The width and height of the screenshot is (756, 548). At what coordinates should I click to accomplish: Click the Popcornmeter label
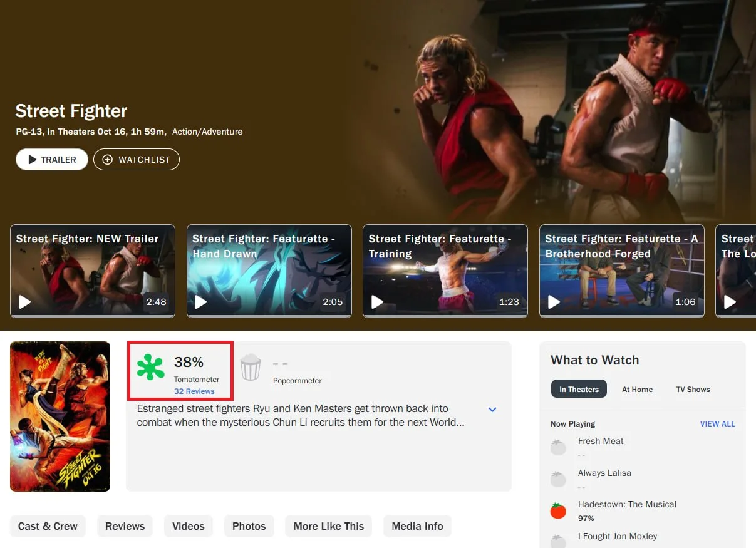point(298,380)
